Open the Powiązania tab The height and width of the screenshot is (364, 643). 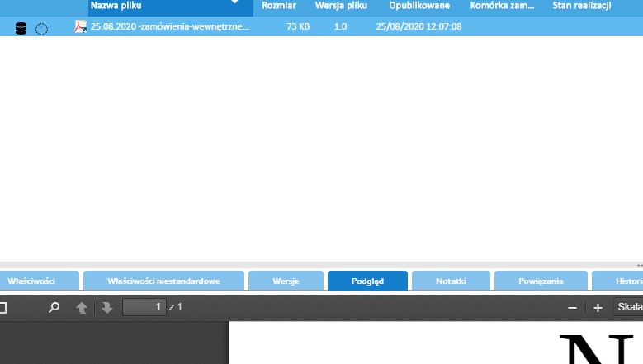(x=541, y=281)
